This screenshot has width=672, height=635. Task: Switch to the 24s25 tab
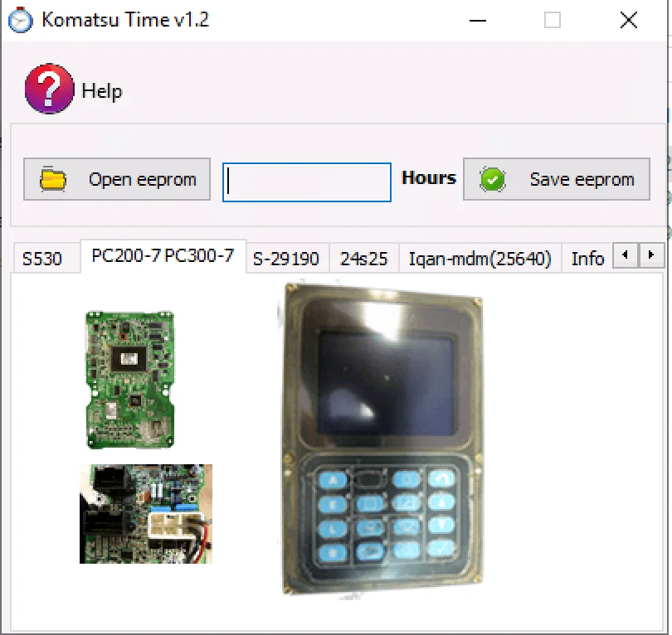[364, 259]
